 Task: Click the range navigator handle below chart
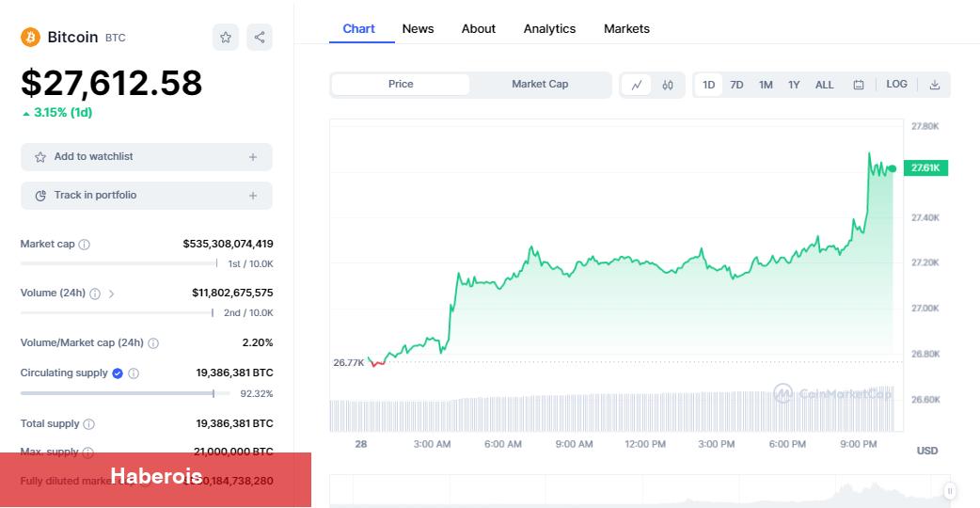coord(949,491)
